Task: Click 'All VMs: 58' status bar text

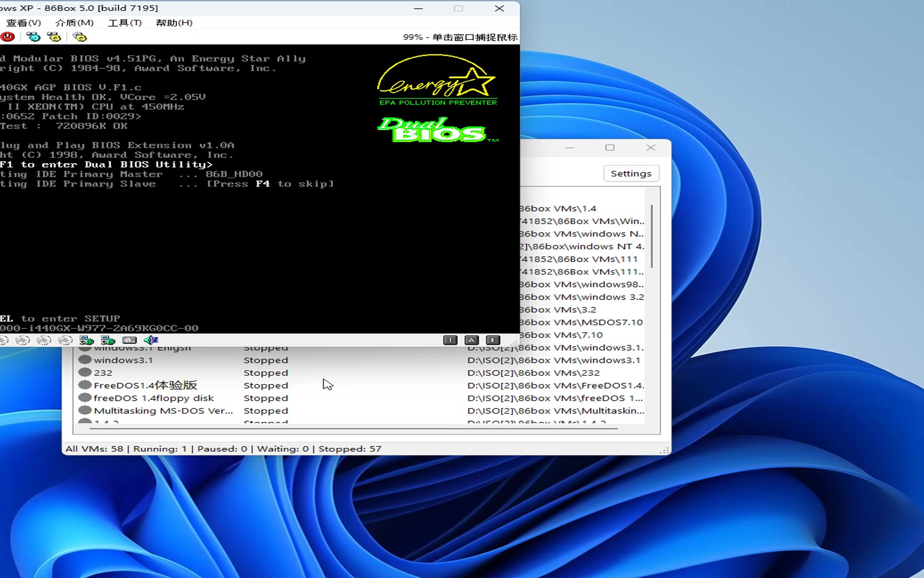Action: [x=95, y=448]
